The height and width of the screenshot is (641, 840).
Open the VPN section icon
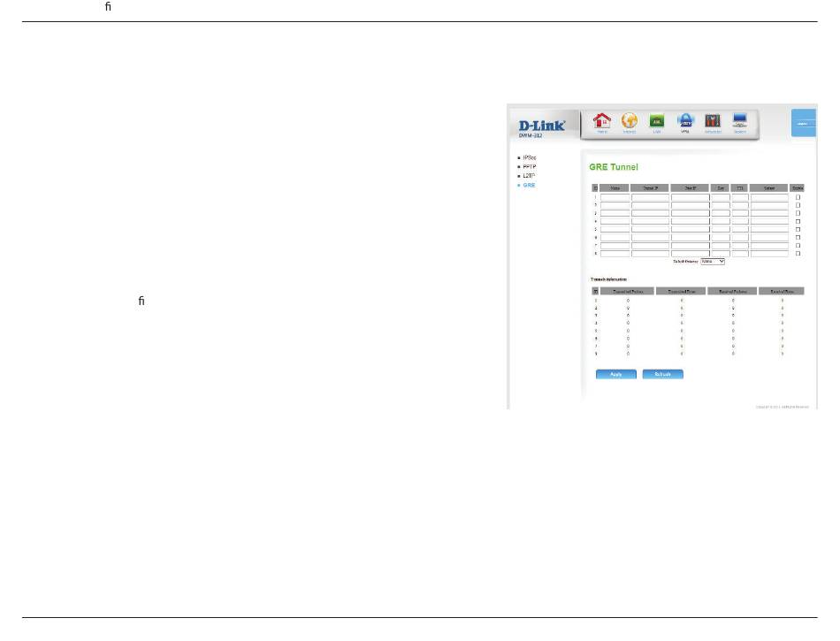pyautogui.click(x=685, y=121)
